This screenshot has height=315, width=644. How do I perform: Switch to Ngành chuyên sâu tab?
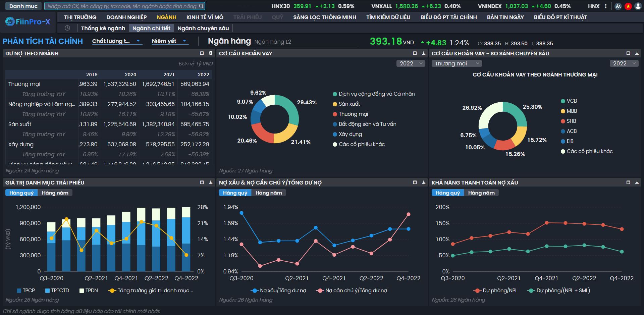click(x=203, y=28)
